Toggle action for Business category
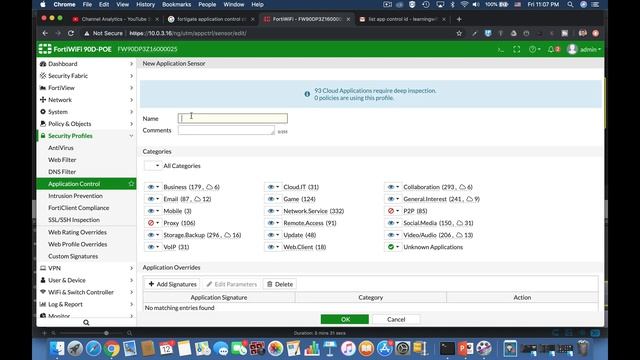Image resolution: width=640 pixels, height=360 pixels. [153, 187]
